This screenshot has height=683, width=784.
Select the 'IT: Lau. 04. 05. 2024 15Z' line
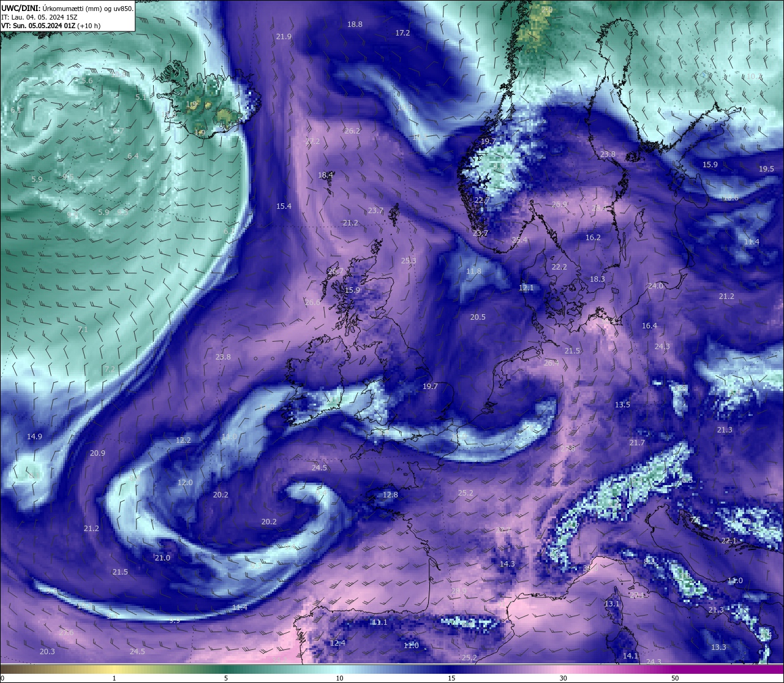pos(39,17)
